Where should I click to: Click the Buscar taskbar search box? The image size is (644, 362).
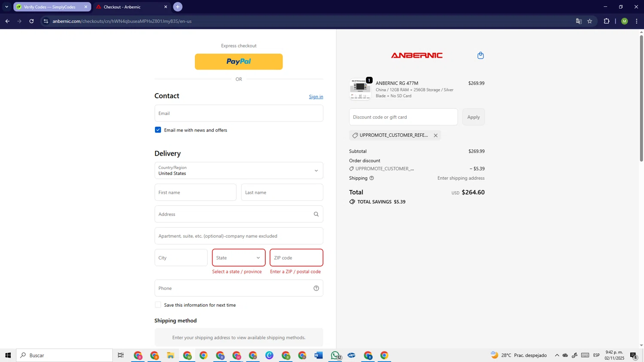tap(64, 355)
